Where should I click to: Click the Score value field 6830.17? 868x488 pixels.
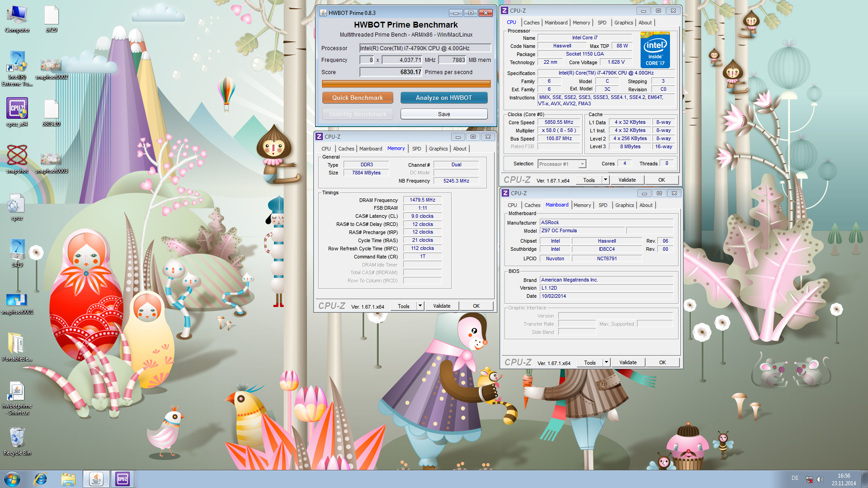[x=391, y=72]
